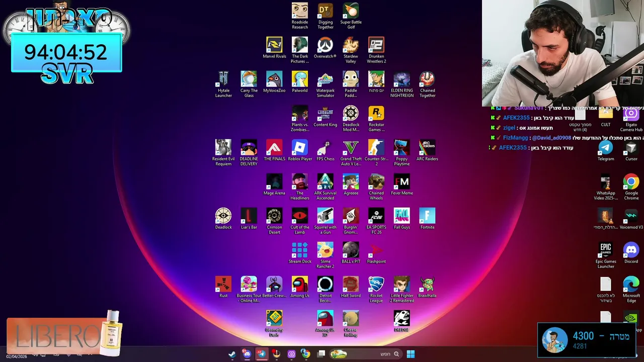Open the FPS Chess shortcut
The width and height of the screenshot is (644, 362).
tap(326, 150)
